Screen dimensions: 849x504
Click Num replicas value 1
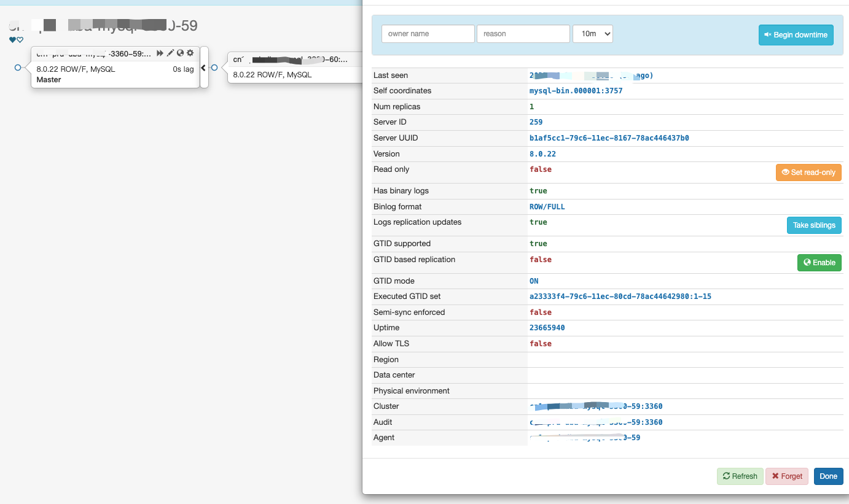(x=532, y=107)
